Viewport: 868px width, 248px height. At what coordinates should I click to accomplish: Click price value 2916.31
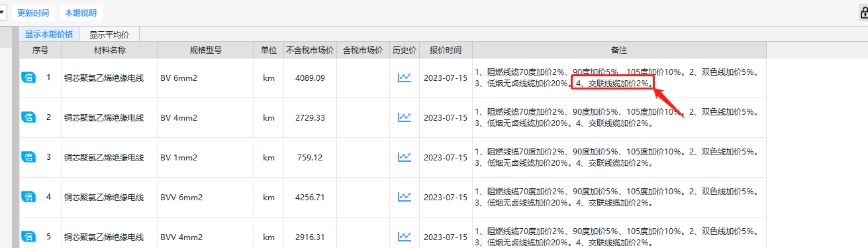(310, 237)
